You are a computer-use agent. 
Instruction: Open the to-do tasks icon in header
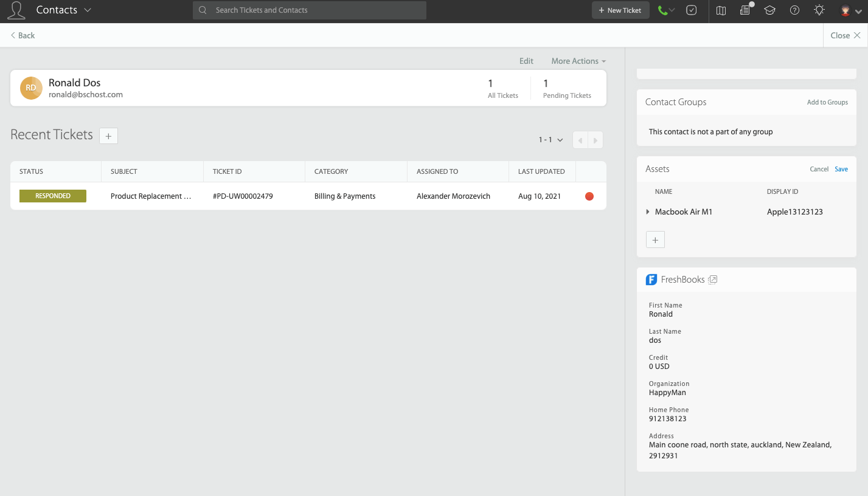click(691, 10)
